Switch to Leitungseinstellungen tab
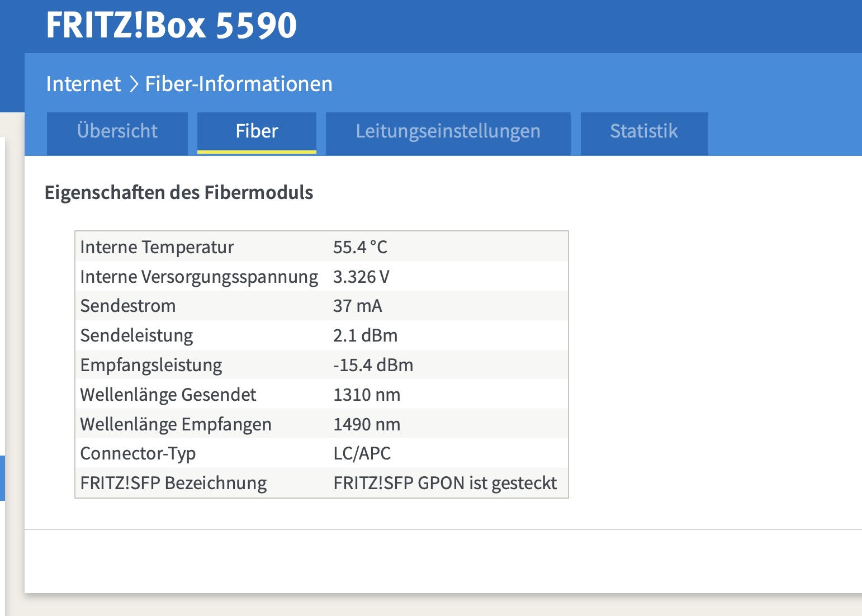862x616 pixels. coord(448,133)
